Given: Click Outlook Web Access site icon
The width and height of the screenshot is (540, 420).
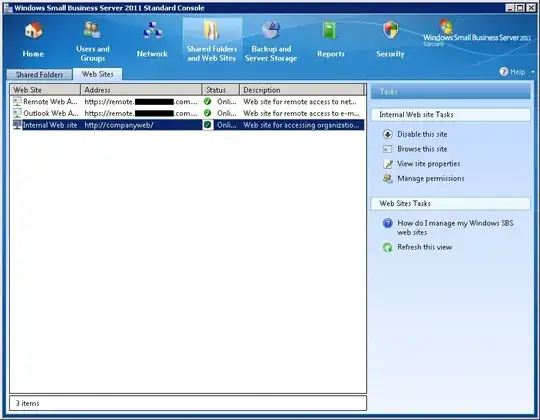Looking at the screenshot, I should [17, 113].
